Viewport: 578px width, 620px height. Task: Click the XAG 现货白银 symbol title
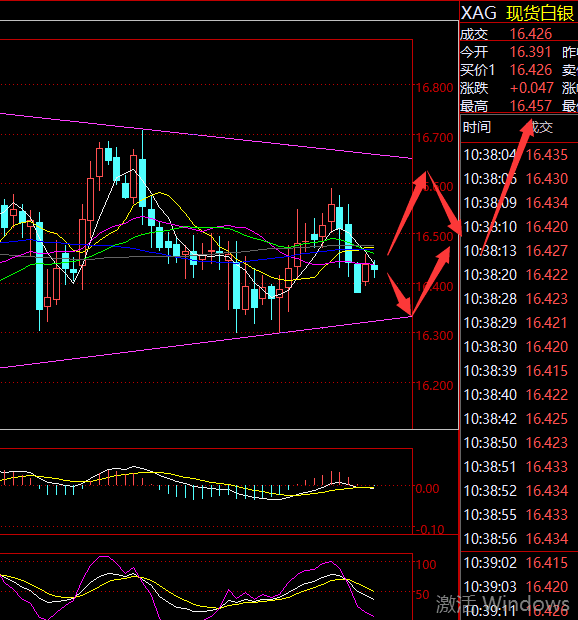pos(517,13)
